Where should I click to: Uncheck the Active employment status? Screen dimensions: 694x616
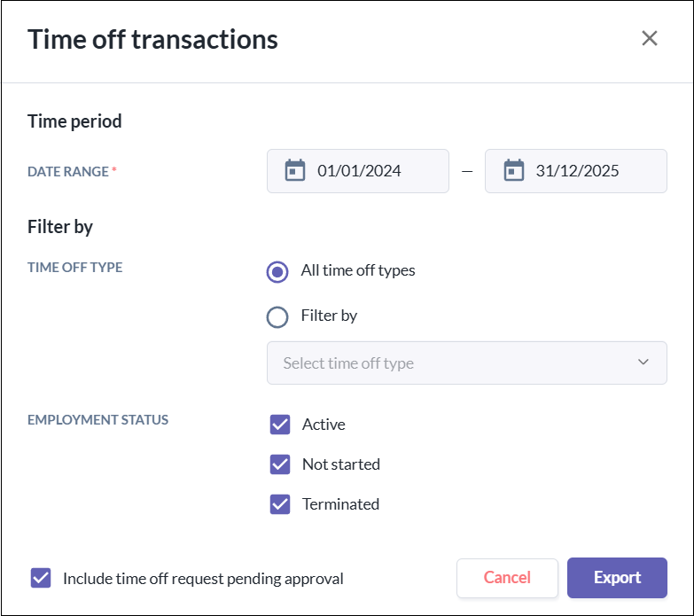coord(280,425)
